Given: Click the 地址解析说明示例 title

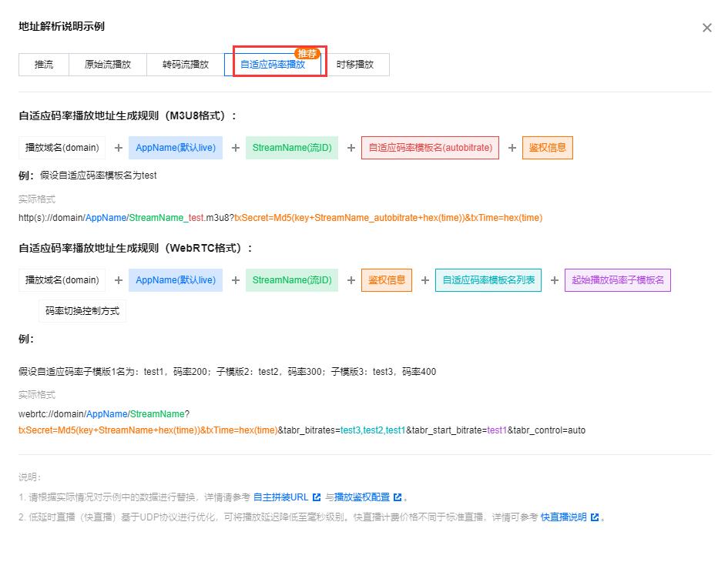Looking at the screenshot, I should coord(62,26).
